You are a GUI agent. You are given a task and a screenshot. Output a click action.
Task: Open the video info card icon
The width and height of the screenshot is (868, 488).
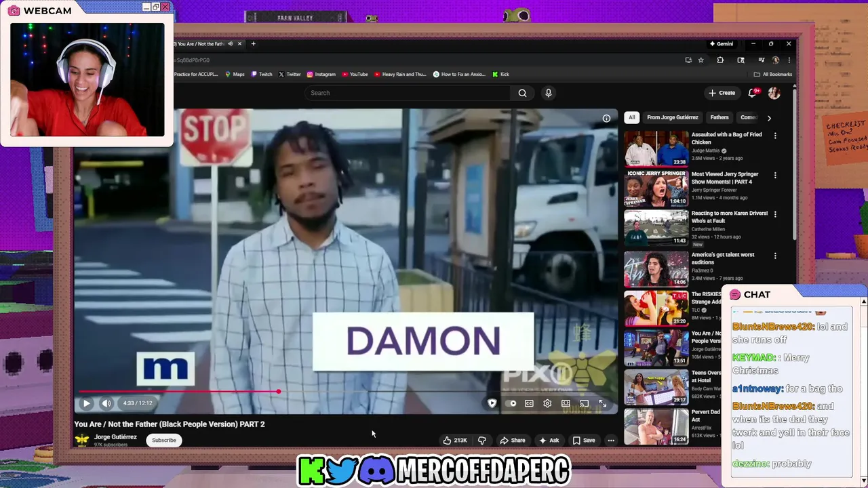[x=606, y=118]
